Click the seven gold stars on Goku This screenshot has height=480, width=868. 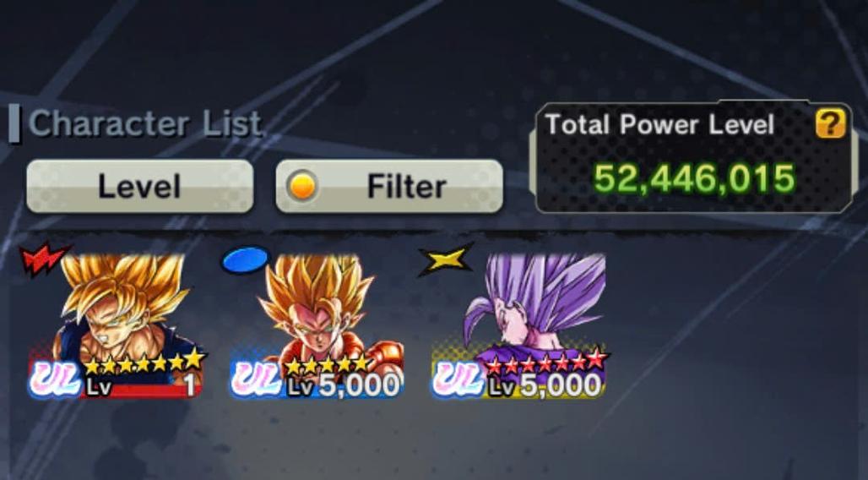coord(145,362)
